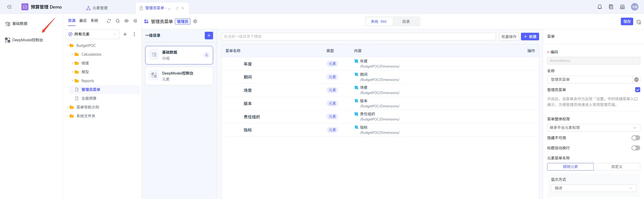Uncheck the 管理员菜单 checkbox

click(638, 90)
